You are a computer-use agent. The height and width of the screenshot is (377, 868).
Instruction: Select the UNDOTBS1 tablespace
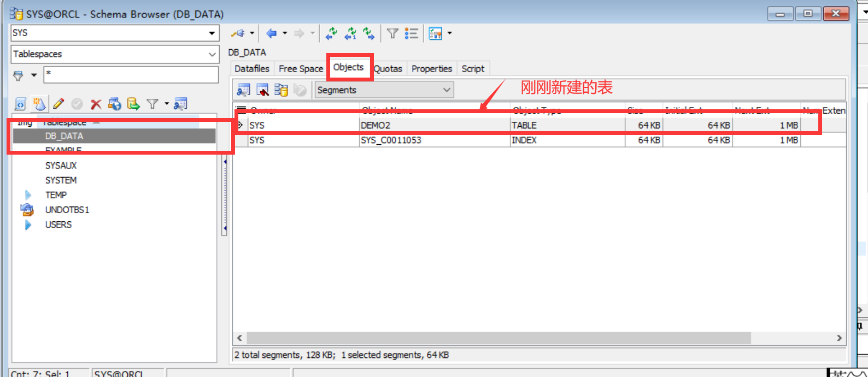(x=67, y=210)
